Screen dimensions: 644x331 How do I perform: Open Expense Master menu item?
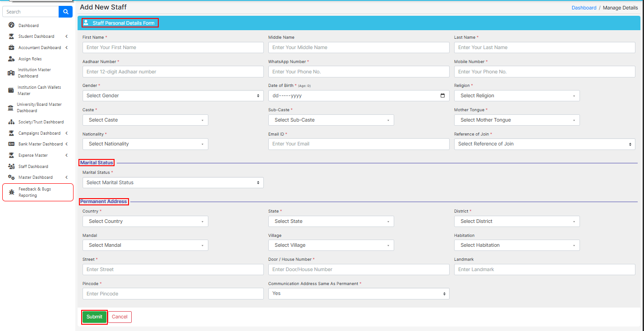point(33,155)
